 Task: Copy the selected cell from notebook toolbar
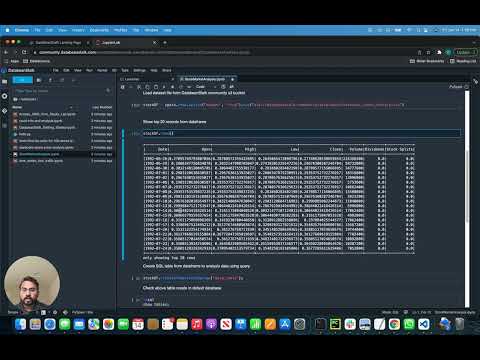pyautogui.click(x=148, y=87)
